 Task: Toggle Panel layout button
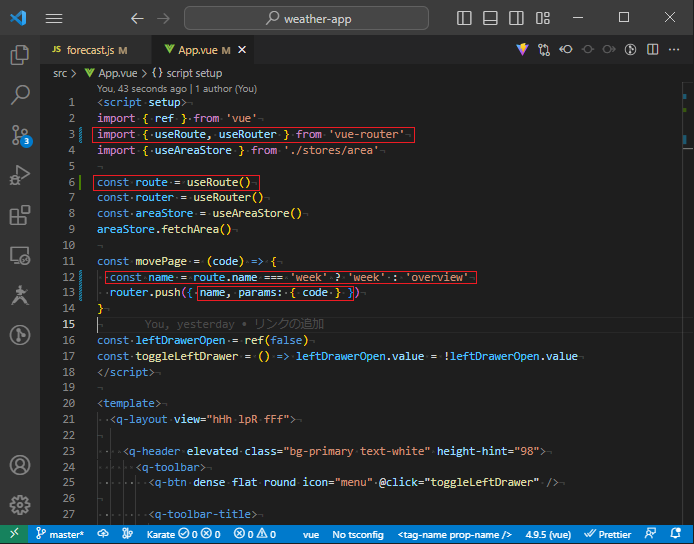click(x=490, y=18)
